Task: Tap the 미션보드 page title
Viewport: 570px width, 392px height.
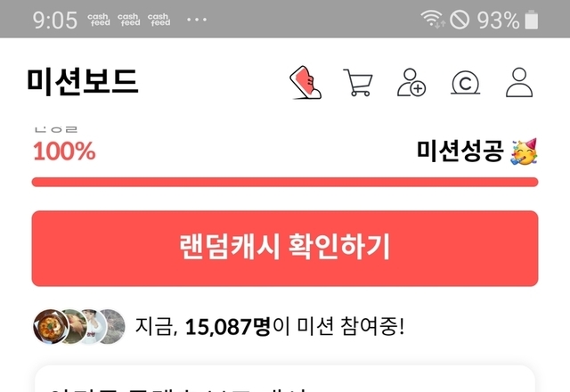Action: pyautogui.click(x=83, y=82)
